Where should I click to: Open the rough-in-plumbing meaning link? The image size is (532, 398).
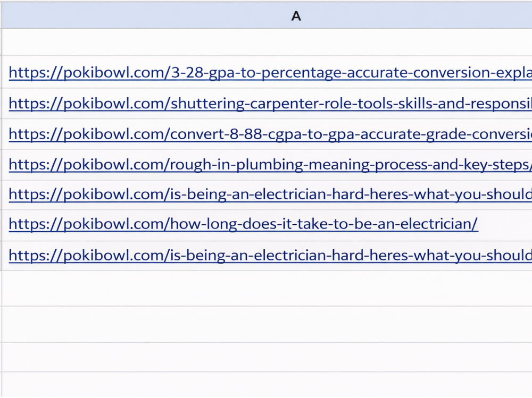270,165
